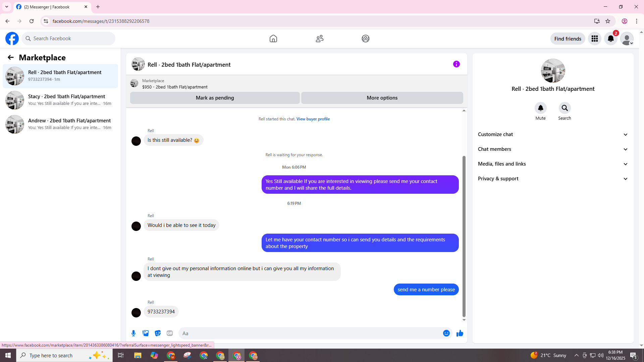Open the account profile menu

click(627, 39)
